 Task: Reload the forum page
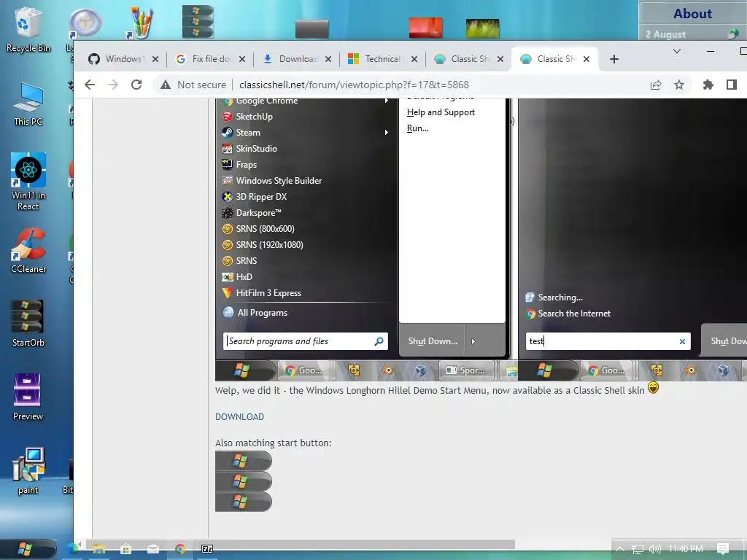point(136,85)
